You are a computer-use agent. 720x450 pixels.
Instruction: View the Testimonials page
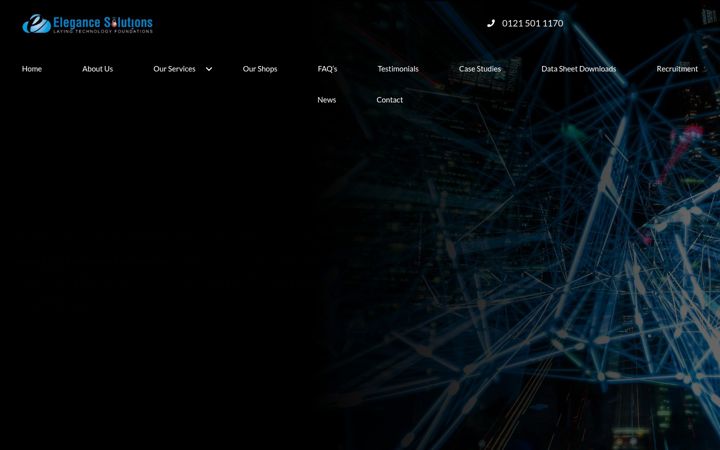coord(398,69)
